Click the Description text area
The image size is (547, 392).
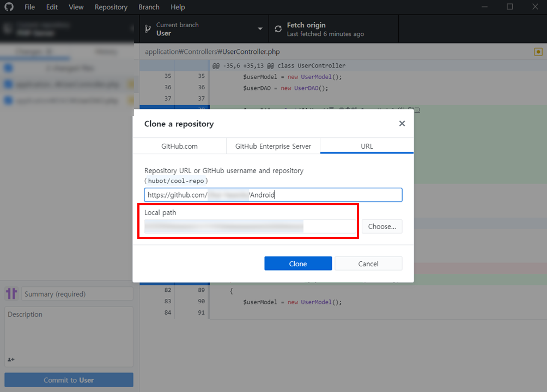pyautogui.click(x=69, y=336)
